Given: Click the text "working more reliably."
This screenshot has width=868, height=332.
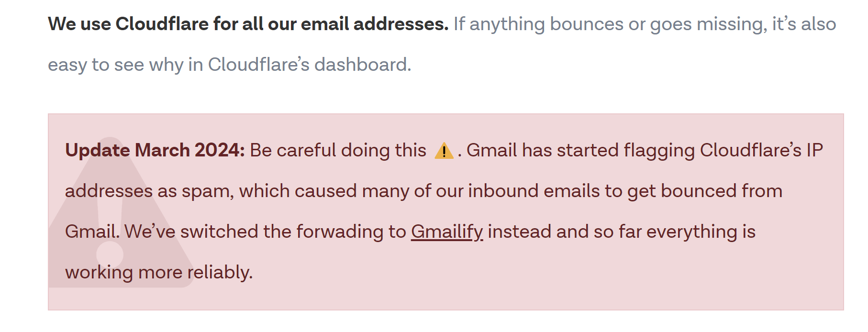Looking at the screenshot, I should click(159, 273).
